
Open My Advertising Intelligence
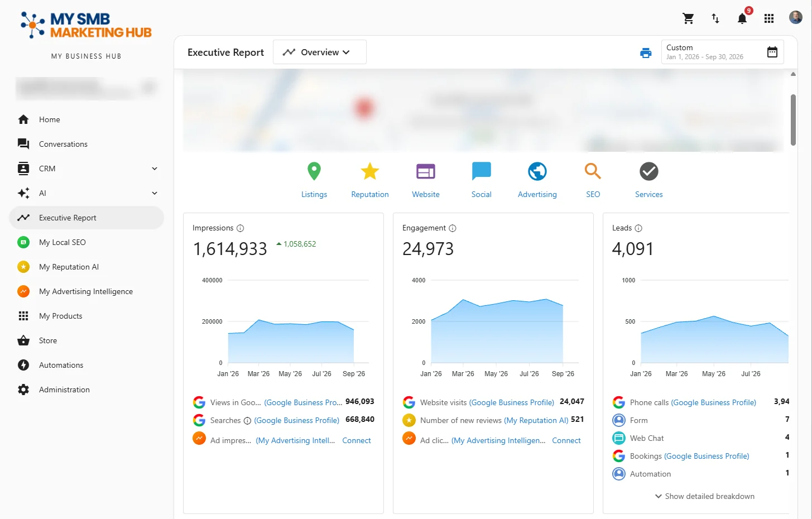pos(87,291)
